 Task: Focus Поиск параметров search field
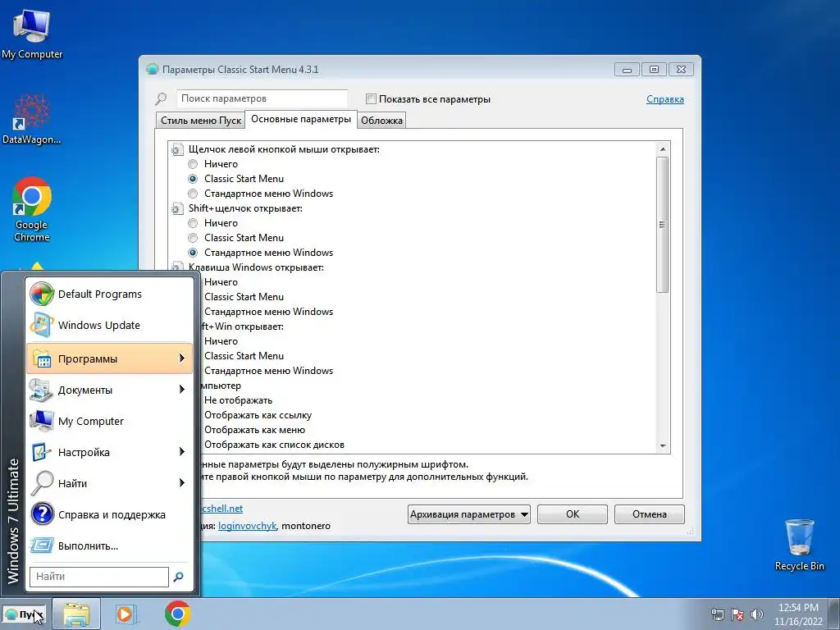pos(262,98)
